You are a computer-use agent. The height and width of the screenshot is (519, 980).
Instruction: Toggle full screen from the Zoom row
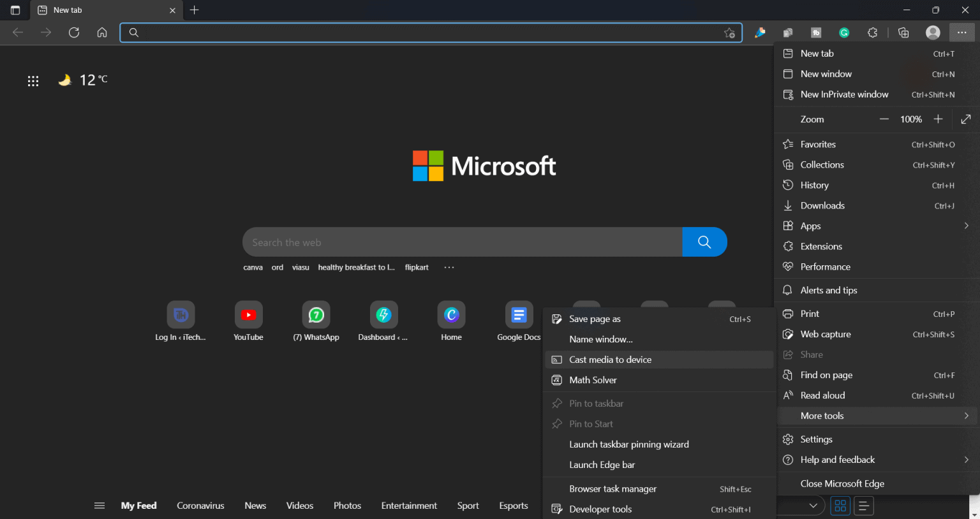965,119
